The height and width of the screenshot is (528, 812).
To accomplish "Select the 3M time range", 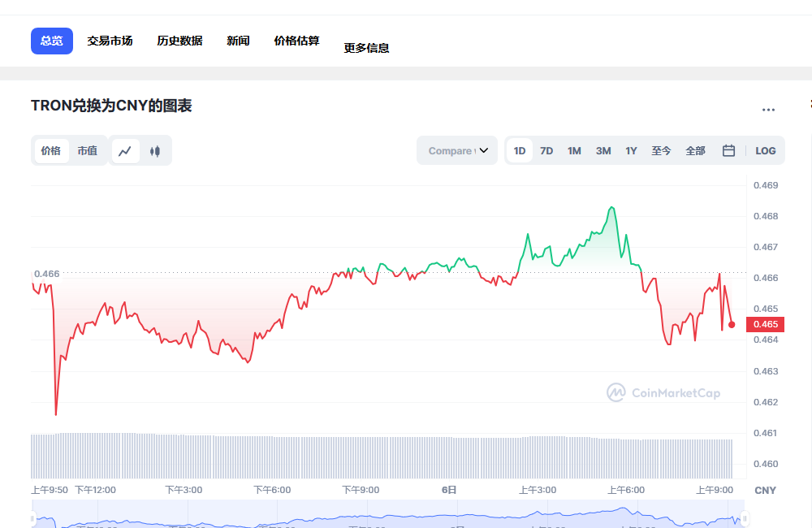I will (x=603, y=151).
